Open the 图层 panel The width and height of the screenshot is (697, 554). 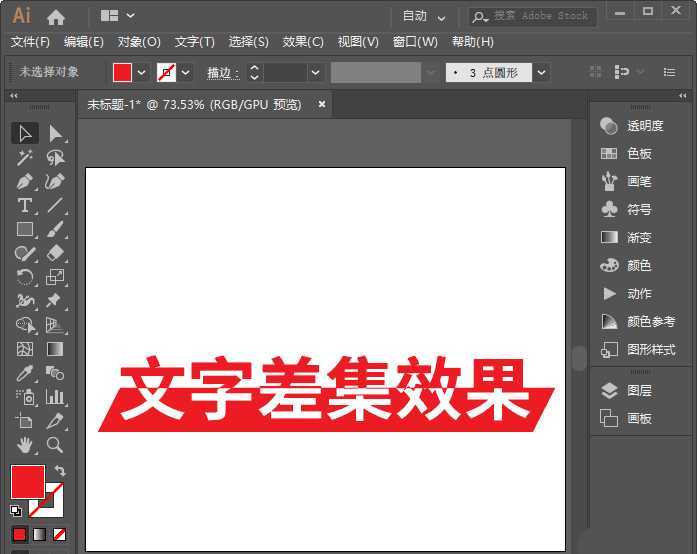(638, 390)
